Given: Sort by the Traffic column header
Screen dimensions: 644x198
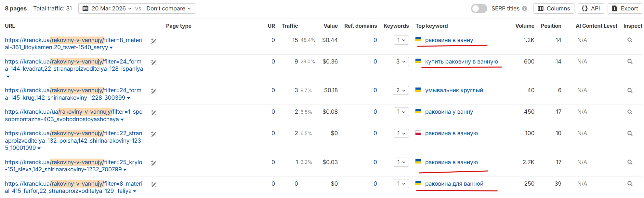Looking at the screenshot, I should point(290,26).
